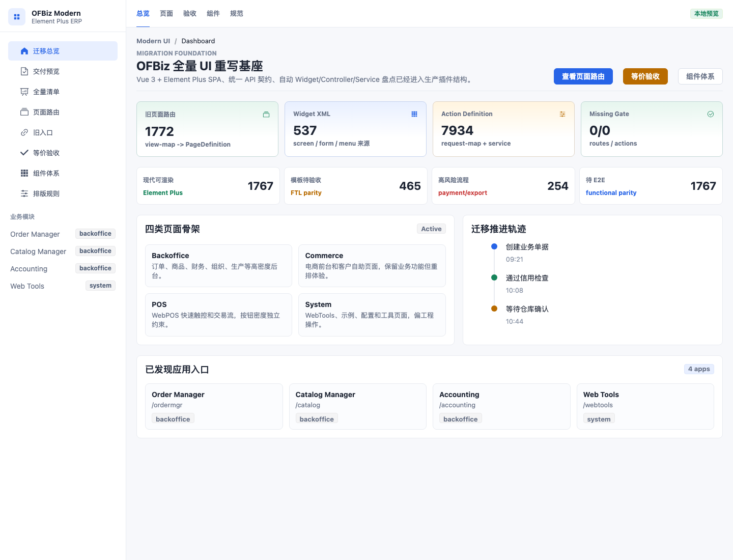Viewport: 733px width, 560px height.
Task: Click the 537 value in Widget XML card
Action: [x=305, y=130]
